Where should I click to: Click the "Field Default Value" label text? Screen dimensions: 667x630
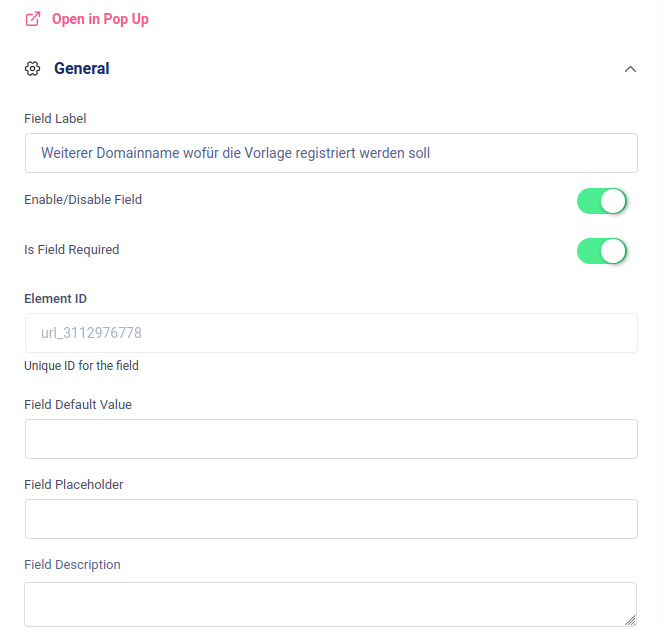click(78, 405)
